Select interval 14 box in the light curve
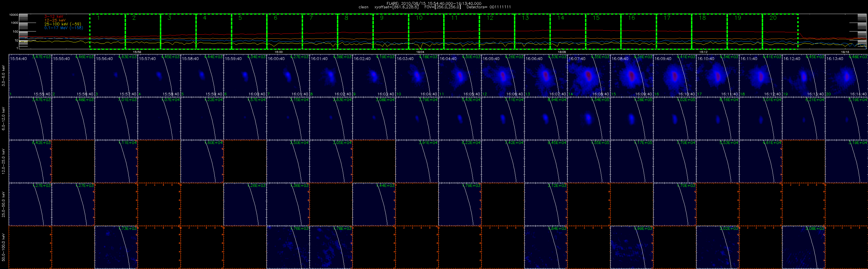This screenshot has height=269, width=868. (x=568, y=32)
